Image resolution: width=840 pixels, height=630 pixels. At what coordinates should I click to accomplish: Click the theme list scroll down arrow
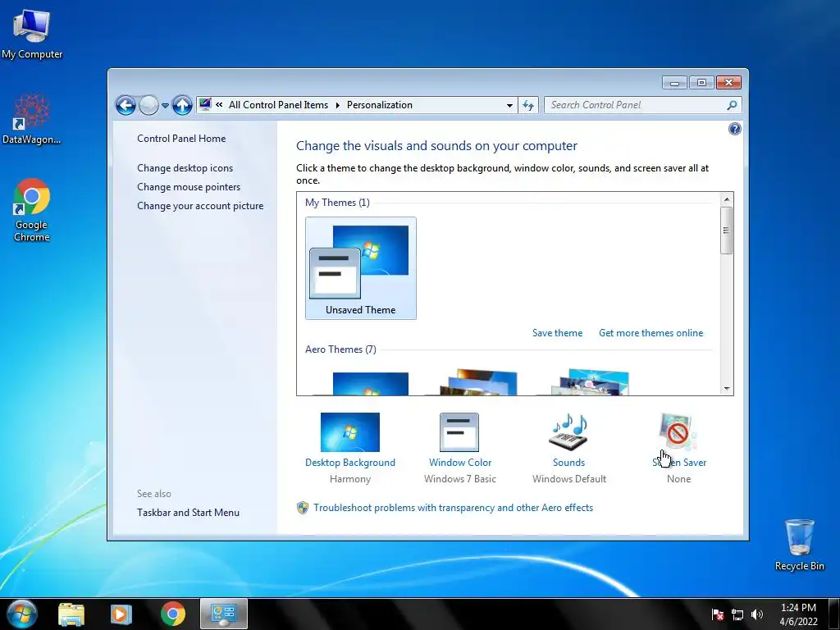pyautogui.click(x=727, y=388)
